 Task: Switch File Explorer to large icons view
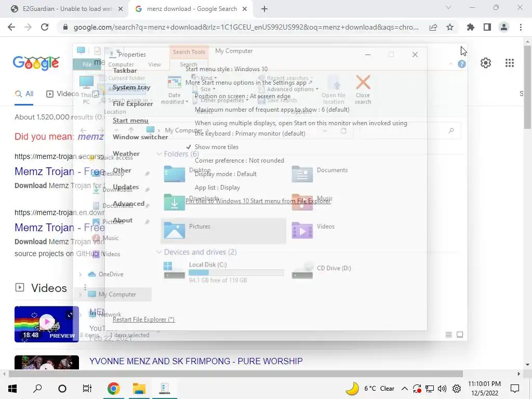pyautogui.click(x=460, y=335)
